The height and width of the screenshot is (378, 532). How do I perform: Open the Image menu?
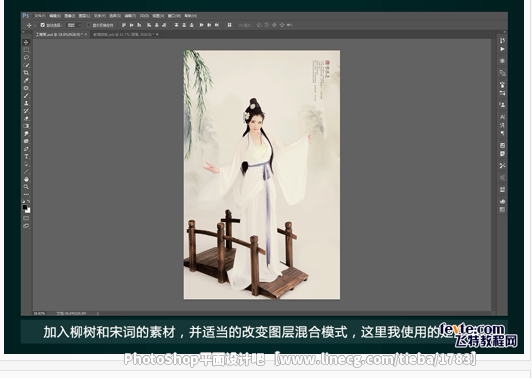(x=70, y=16)
